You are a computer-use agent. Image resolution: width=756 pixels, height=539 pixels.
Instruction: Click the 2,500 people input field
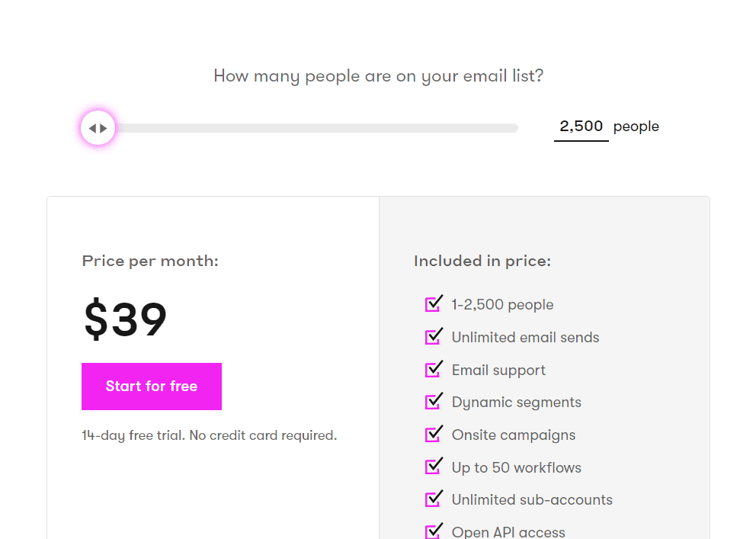pyautogui.click(x=581, y=127)
